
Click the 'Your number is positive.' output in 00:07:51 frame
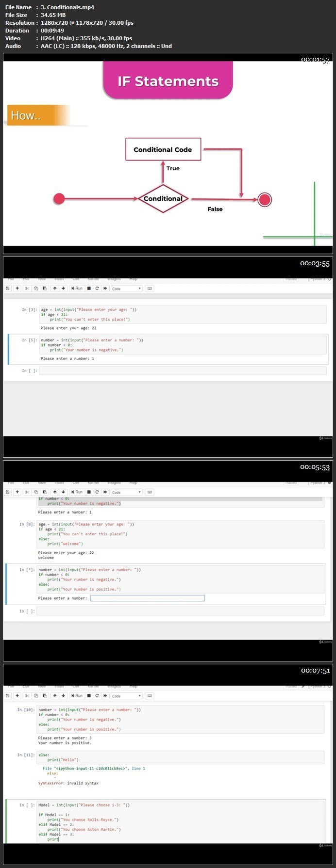(65, 743)
